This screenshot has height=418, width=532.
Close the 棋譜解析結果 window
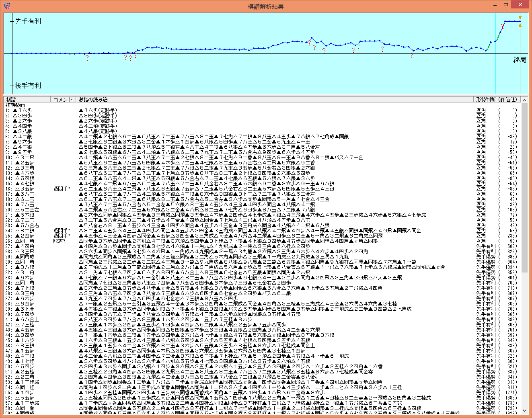tap(520, 5)
